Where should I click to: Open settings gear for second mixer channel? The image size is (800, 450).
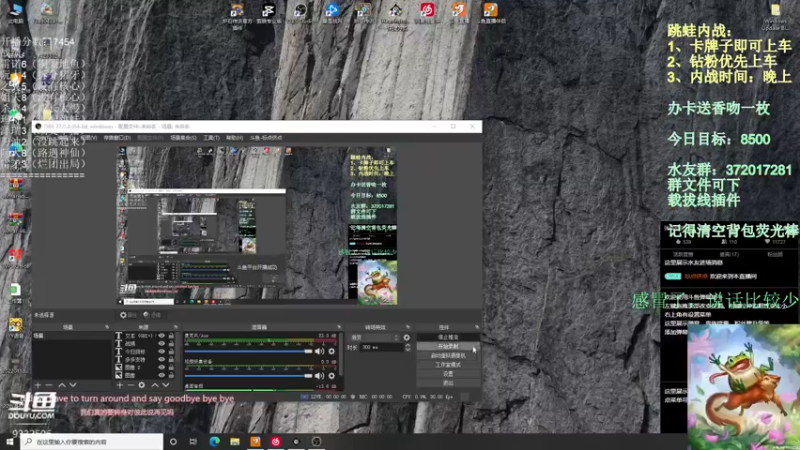(332, 376)
